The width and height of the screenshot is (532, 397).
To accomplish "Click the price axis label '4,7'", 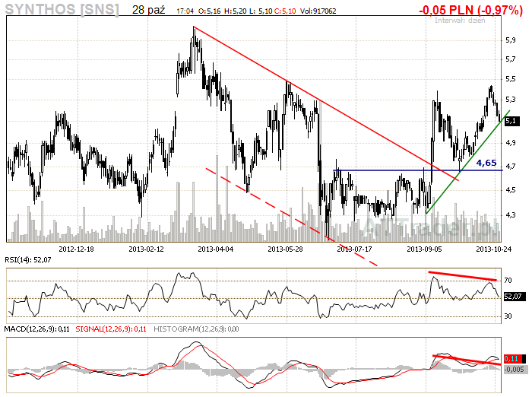I will point(510,166).
